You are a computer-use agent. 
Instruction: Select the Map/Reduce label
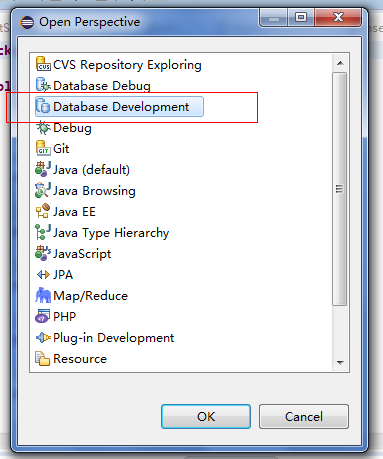point(91,296)
